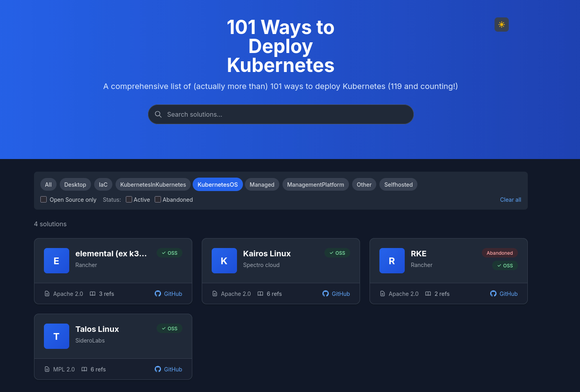580x392 pixels.
Task: Open the Talos Linux GitHub link
Action: (x=169, y=369)
